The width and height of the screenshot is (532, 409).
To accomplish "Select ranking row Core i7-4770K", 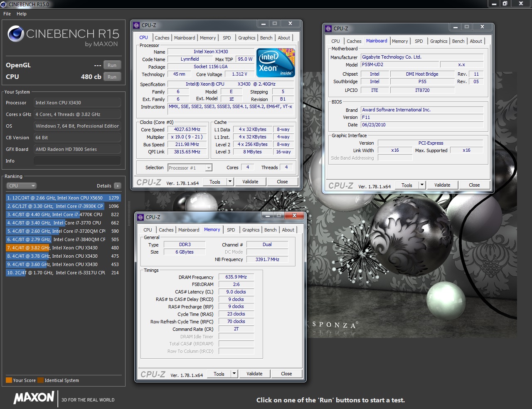I will coord(63,214).
